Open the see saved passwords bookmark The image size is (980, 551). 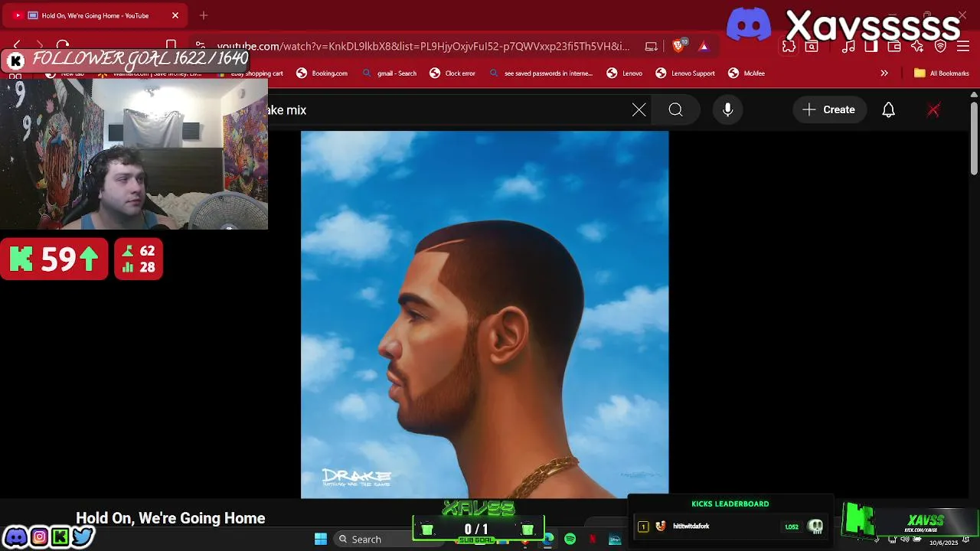pyautogui.click(x=541, y=73)
